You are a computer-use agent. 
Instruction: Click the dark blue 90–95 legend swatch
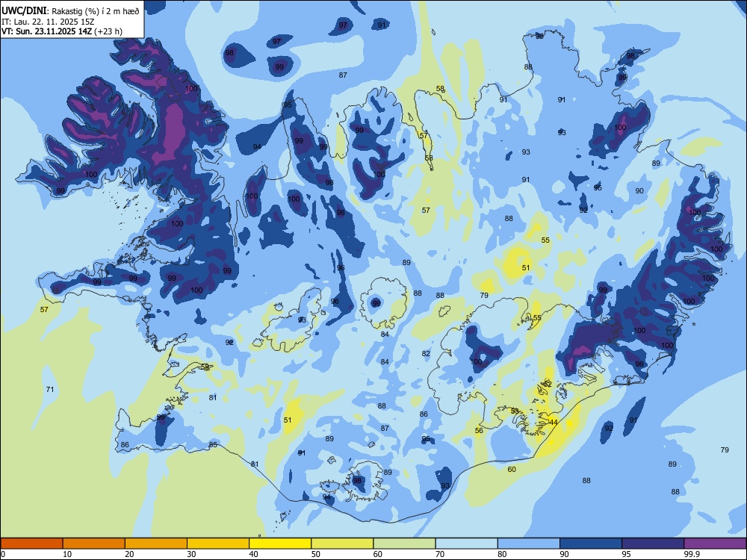591,544
